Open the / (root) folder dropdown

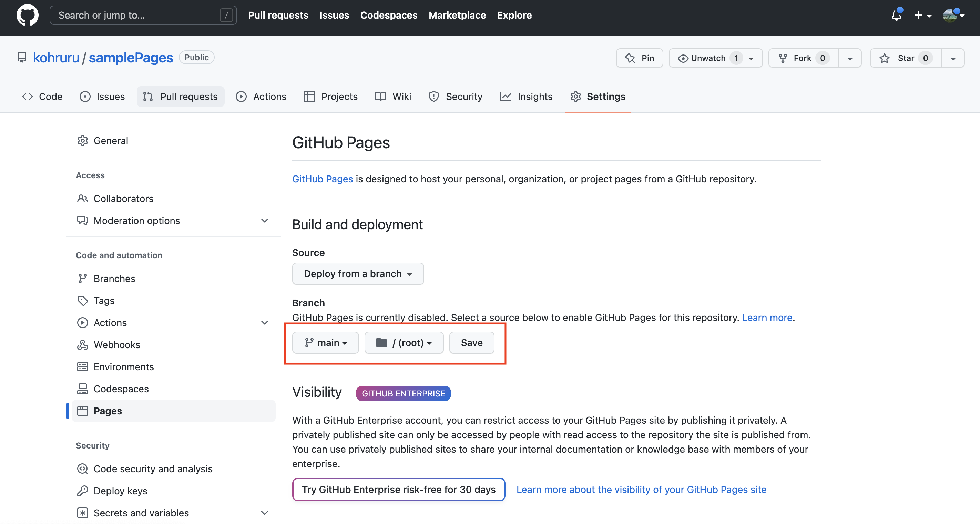point(404,342)
